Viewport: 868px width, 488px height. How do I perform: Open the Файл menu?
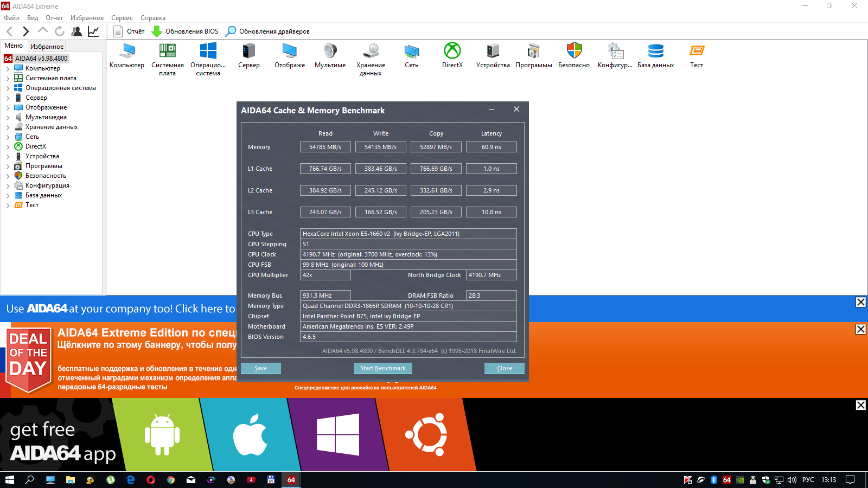tap(11, 18)
